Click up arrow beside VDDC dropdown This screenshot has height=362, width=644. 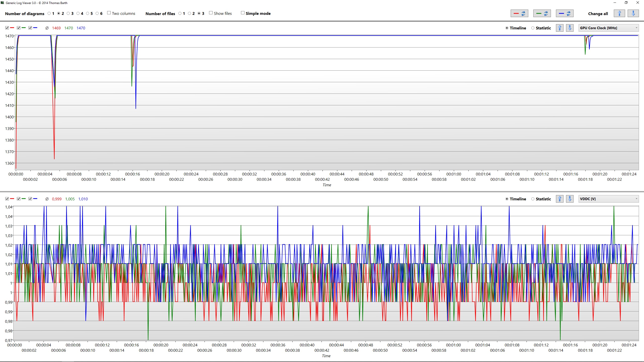[x=559, y=199]
